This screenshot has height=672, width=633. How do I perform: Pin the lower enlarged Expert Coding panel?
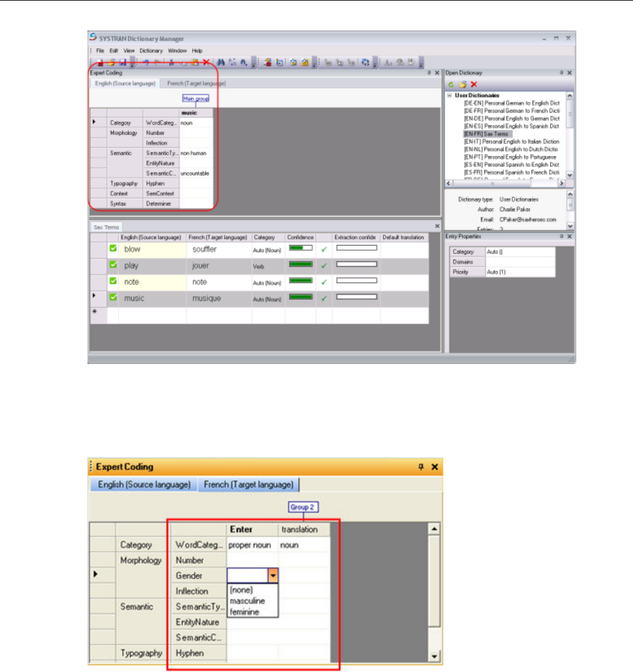click(421, 466)
